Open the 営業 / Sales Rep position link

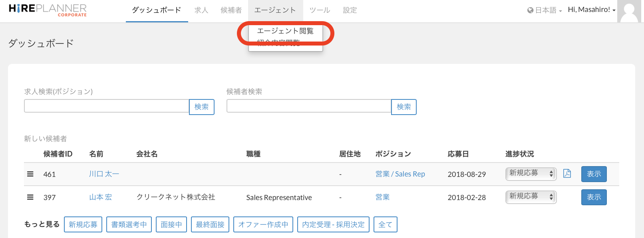400,174
